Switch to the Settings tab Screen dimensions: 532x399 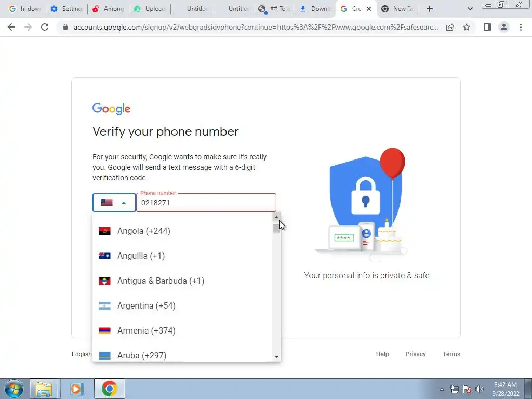click(x=66, y=9)
